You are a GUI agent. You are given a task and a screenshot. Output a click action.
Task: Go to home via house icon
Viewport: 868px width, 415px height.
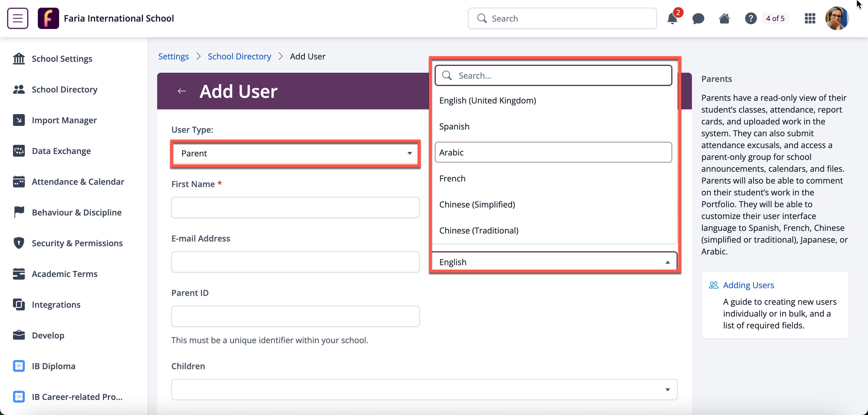(724, 18)
